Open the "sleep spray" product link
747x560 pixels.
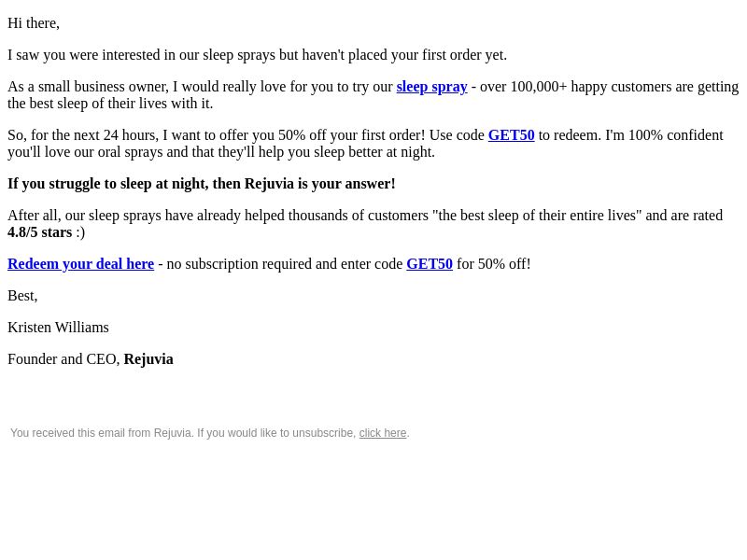[431, 87]
